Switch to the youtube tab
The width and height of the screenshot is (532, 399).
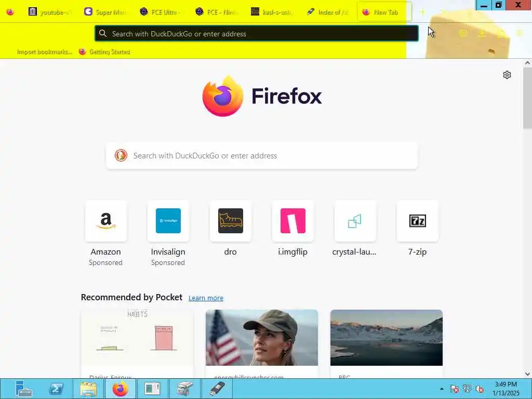coord(49,12)
